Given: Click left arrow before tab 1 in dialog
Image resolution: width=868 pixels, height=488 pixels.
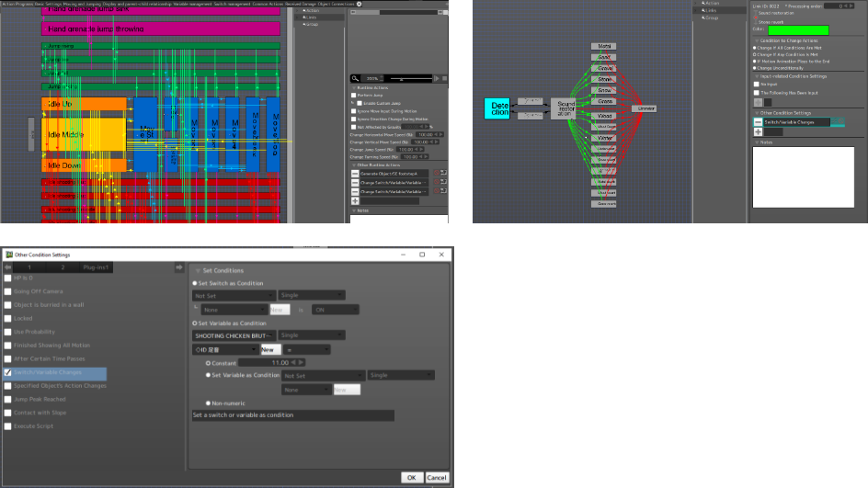Looking at the screenshot, I should 7,267.
